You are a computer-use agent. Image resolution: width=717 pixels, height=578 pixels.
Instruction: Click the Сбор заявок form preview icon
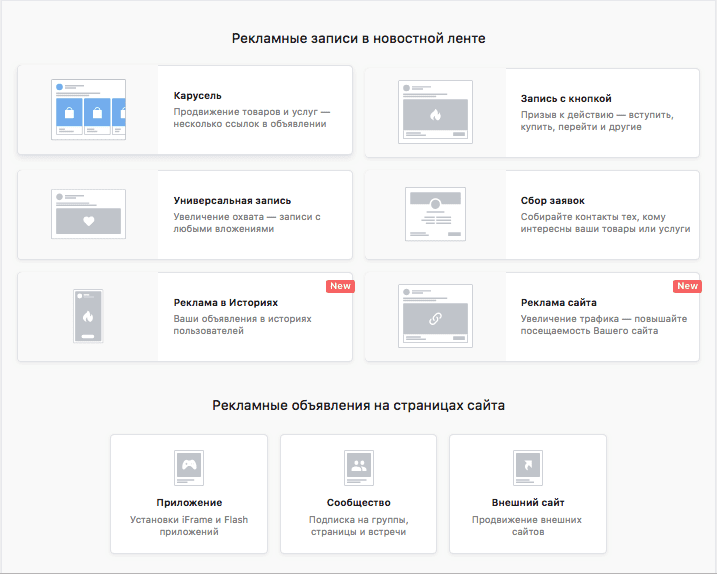pyautogui.click(x=435, y=214)
